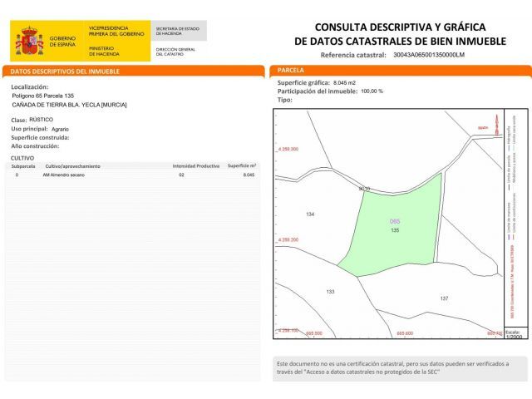Click the '100,00 %' participation value

click(372, 91)
